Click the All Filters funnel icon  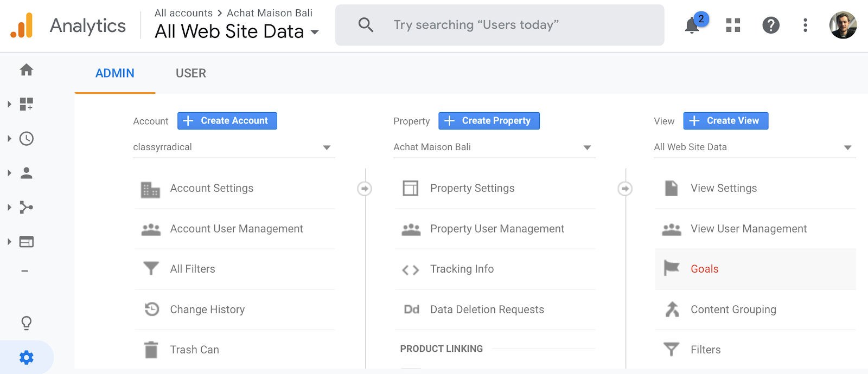tap(151, 268)
